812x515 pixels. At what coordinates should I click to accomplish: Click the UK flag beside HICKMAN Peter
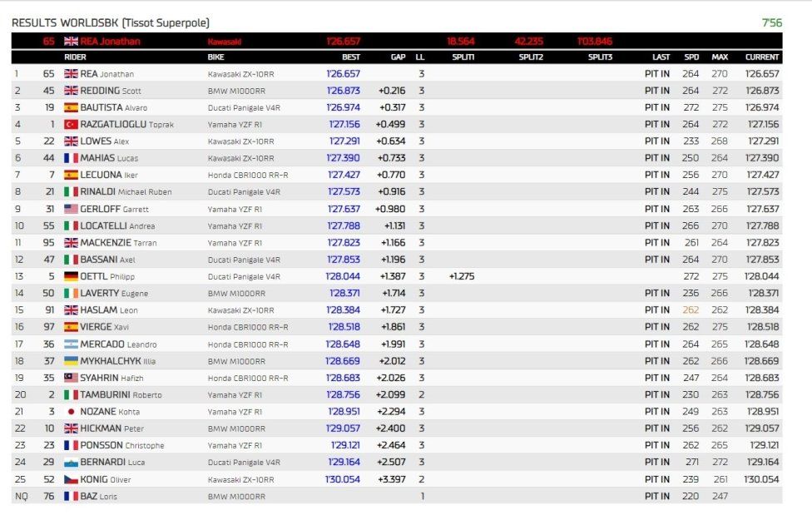[71, 428]
